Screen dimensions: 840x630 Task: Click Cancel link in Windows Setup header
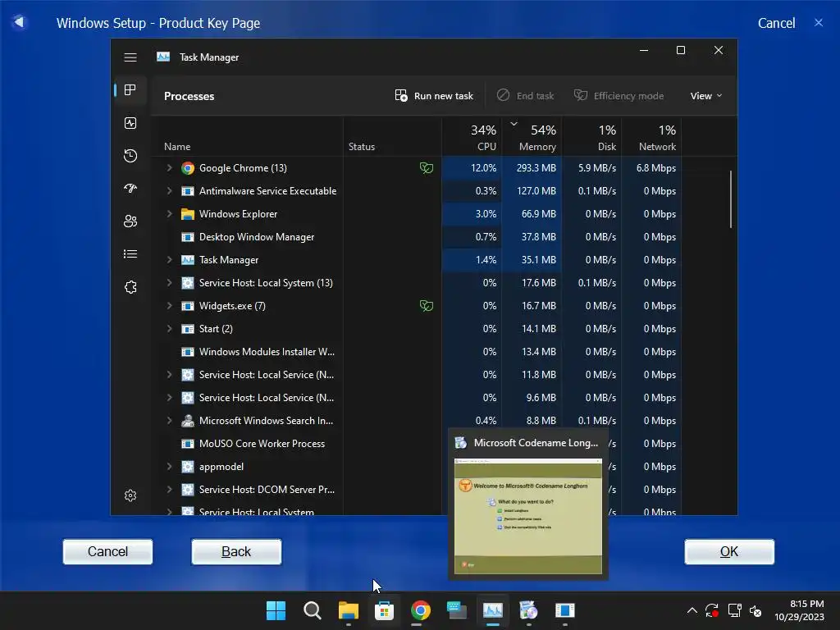click(x=776, y=23)
